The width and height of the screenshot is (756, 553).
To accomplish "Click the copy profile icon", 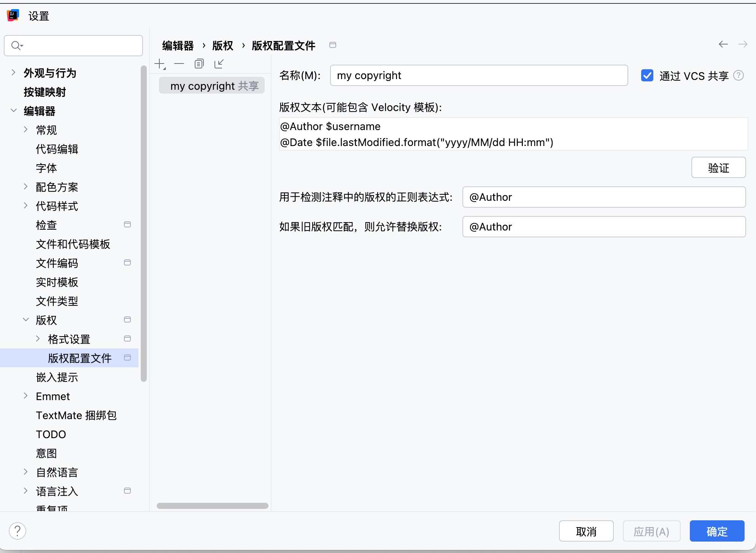I will tap(199, 64).
